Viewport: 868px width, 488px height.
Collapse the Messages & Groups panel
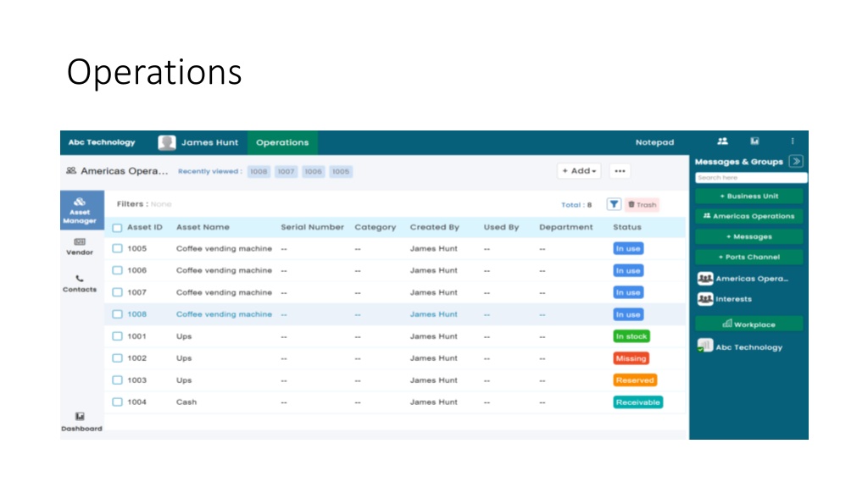[x=796, y=162]
